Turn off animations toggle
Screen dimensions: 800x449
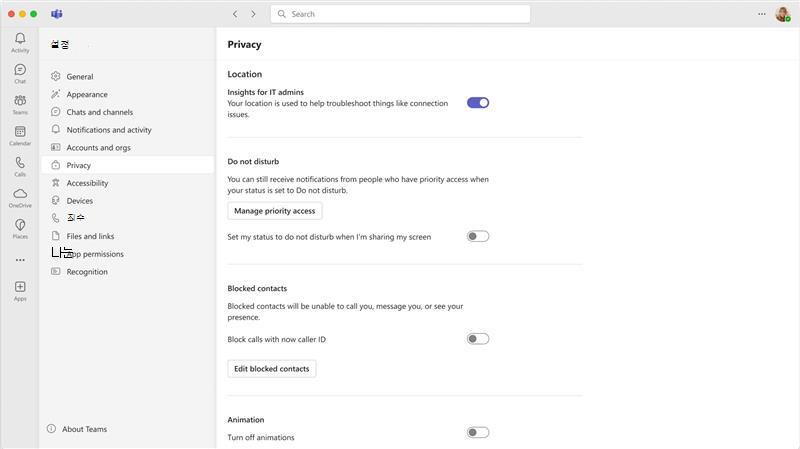pyautogui.click(x=478, y=433)
